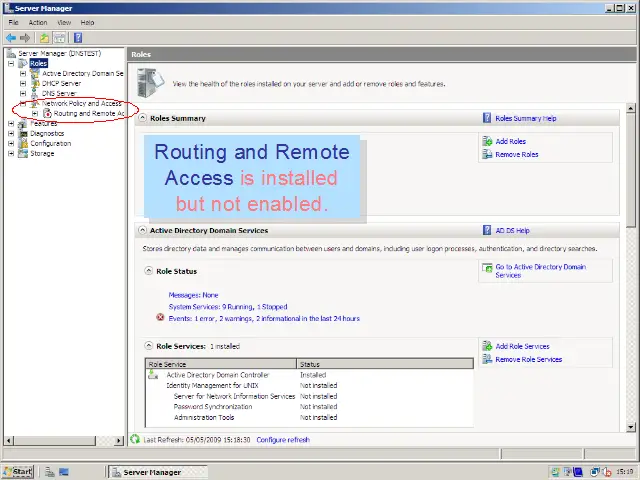The height and width of the screenshot is (480, 640).
Task: Select DHCP Server in the tree
Action: click(x=61, y=83)
